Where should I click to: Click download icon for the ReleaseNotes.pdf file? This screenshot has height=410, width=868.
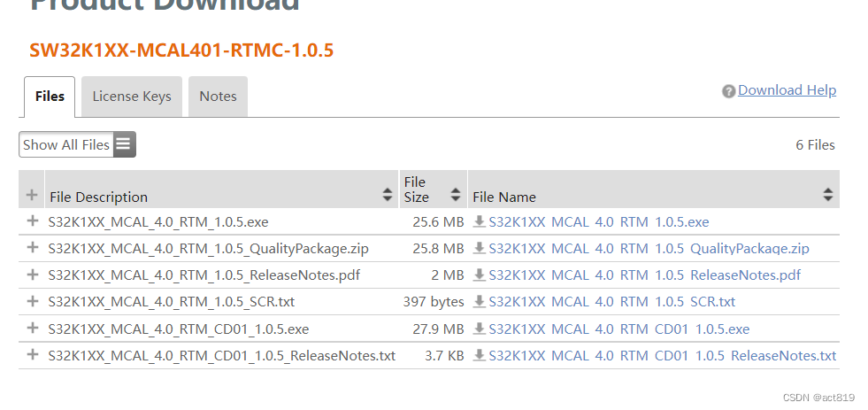pyautogui.click(x=479, y=275)
